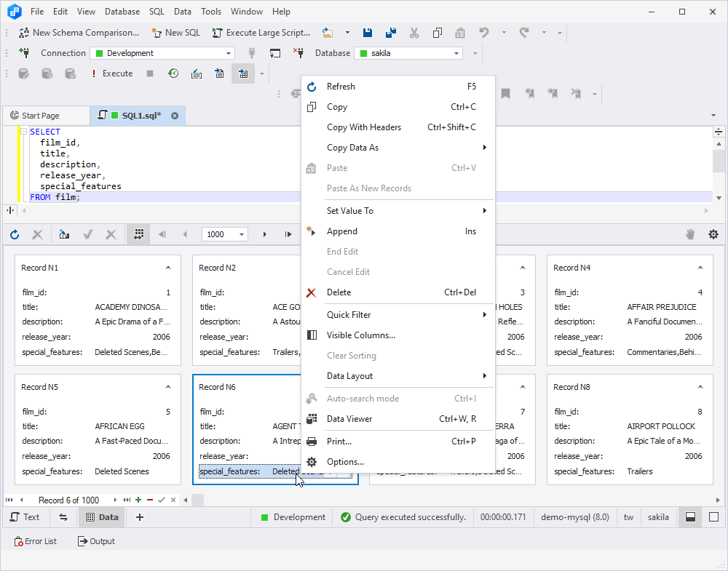728x571 pixels.
Task: Expand Set Value To submenu
Action: click(398, 211)
